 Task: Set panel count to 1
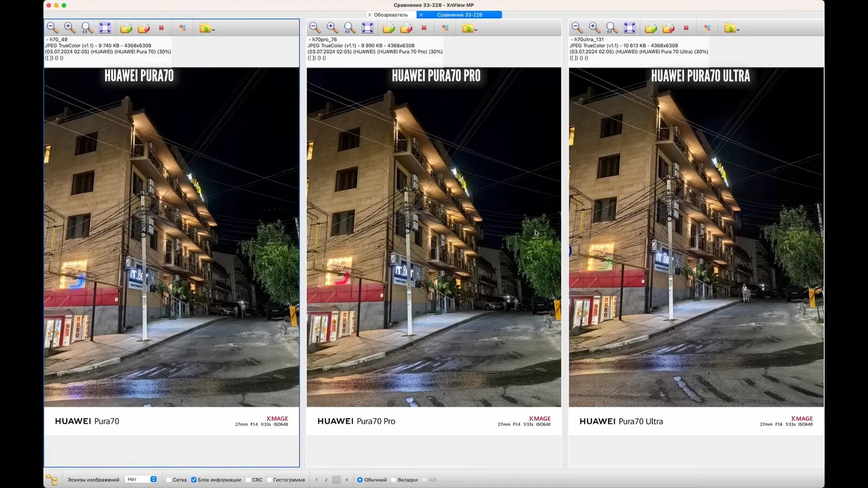[316, 480]
